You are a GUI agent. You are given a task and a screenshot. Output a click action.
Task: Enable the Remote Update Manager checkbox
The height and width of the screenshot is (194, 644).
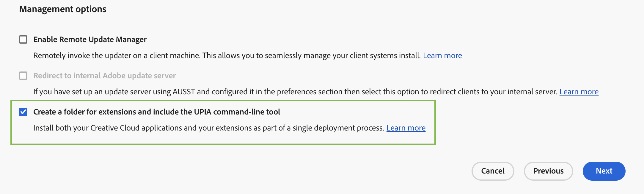tap(23, 39)
